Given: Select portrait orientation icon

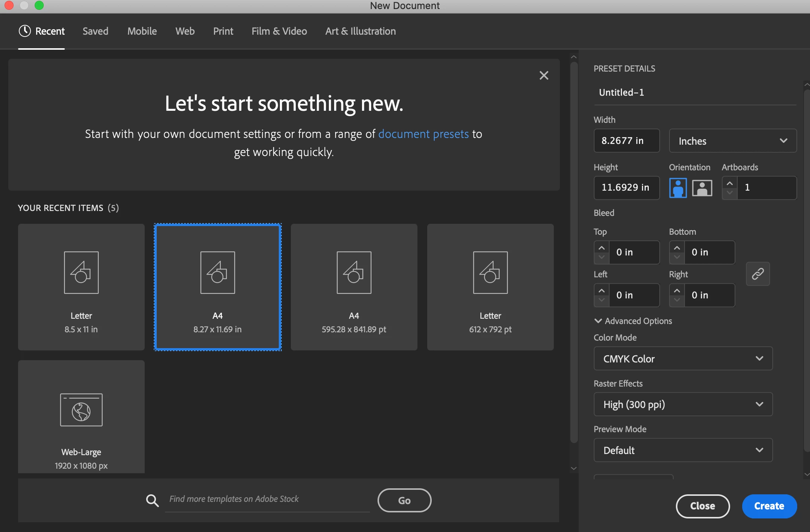Looking at the screenshot, I should point(678,188).
